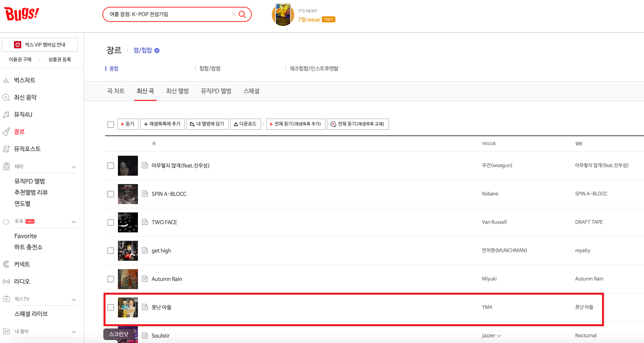The height and width of the screenshot is (343, 644).
Task: Toggle the select-all tracks checkbox
Action: tap(111, 125)
